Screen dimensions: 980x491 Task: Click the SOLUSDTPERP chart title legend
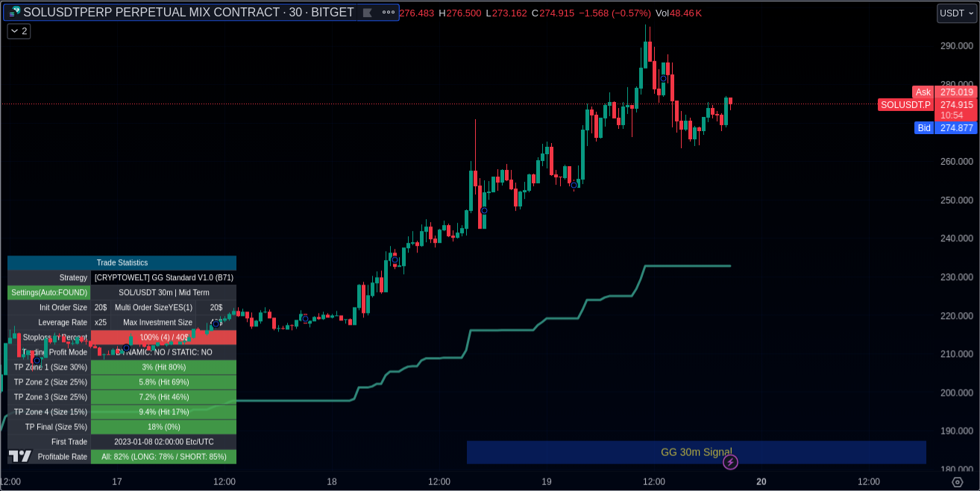188,13
